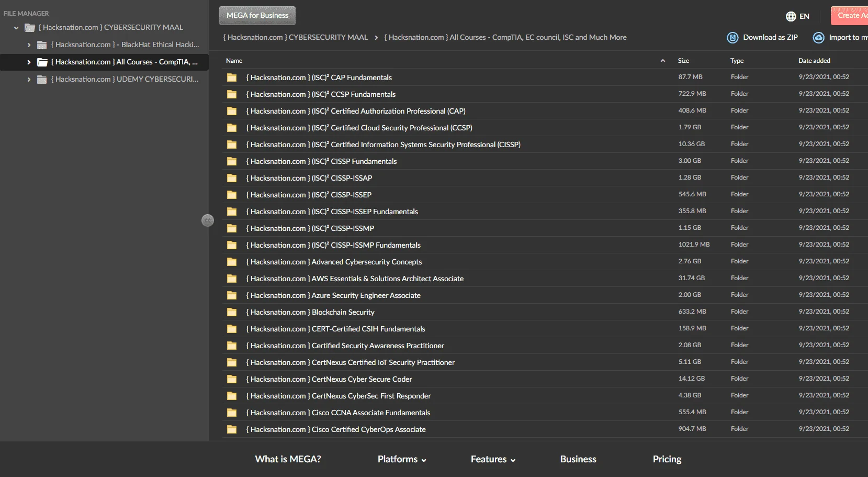868x477 pixels.
Task: Click the MEGA for Business button
Action: [257, 16]
